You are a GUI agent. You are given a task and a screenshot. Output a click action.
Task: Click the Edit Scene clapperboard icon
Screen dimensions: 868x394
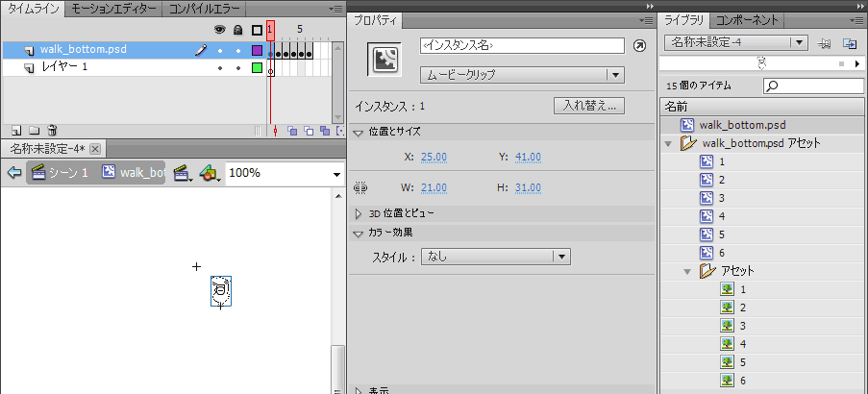179,173
